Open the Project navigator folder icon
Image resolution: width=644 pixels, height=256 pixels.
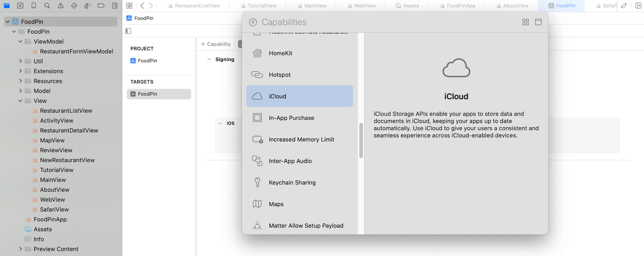tap(7, 6)
